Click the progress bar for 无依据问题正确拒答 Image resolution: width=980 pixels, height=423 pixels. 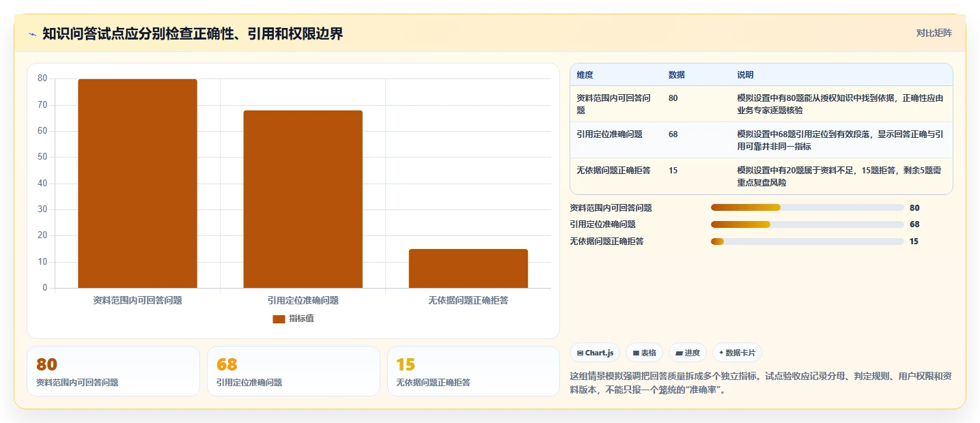[x=807, y=242]
